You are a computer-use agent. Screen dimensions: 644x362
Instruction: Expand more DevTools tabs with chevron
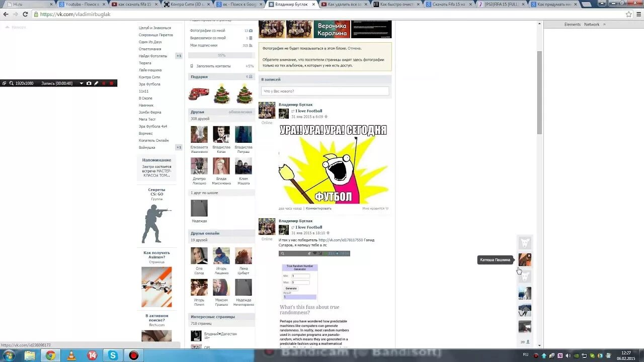(x=604, y=24)
